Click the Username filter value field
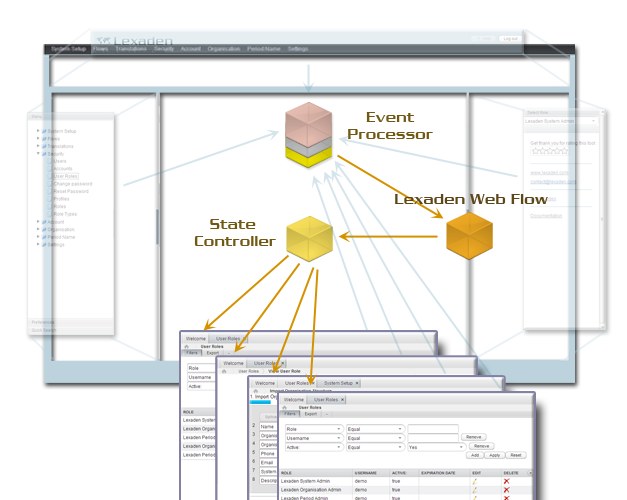Viewport: 627px width, 500px height. click(x=433, y=438)
